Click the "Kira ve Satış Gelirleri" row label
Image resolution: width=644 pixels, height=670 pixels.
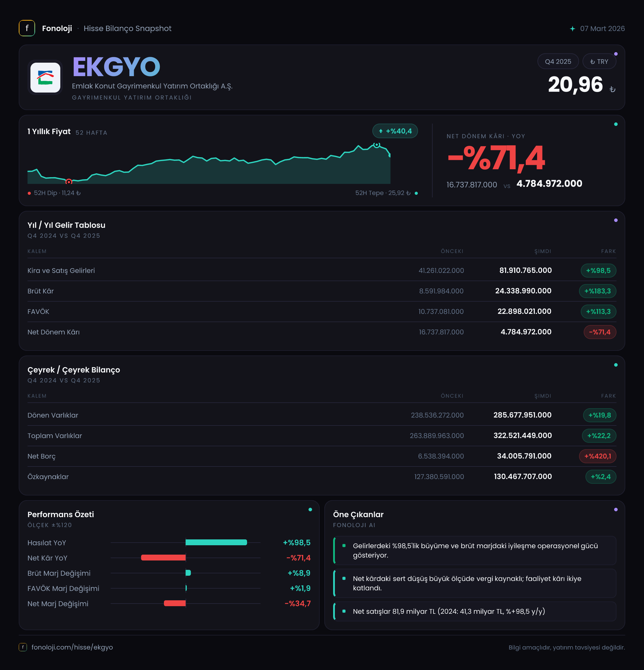61,270
